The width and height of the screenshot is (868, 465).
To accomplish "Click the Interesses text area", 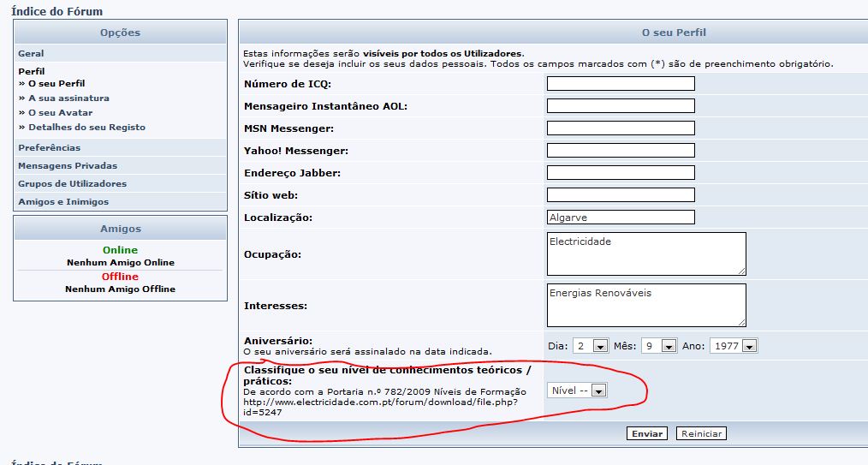I will point(645,306).
